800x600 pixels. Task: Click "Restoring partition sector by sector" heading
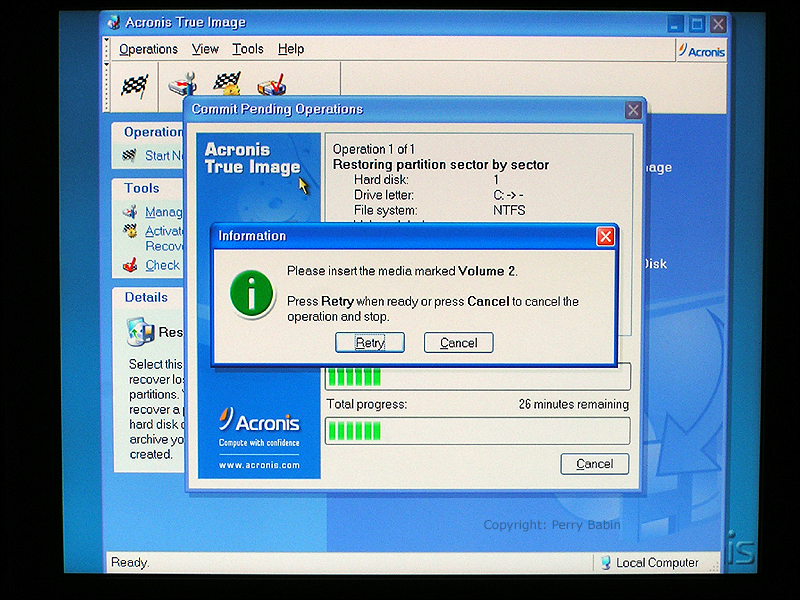[441, 165]
